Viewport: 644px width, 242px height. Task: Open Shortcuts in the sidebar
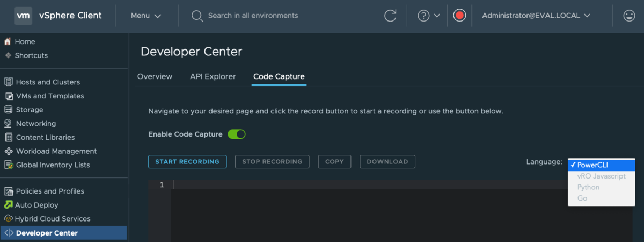coord(31,55)
